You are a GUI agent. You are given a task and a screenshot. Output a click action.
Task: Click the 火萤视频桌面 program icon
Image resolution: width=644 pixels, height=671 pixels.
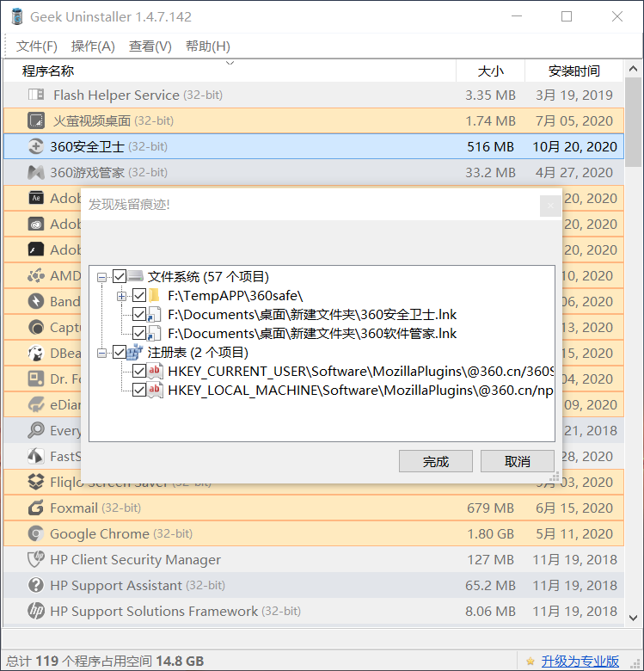[x=36, y=120]
